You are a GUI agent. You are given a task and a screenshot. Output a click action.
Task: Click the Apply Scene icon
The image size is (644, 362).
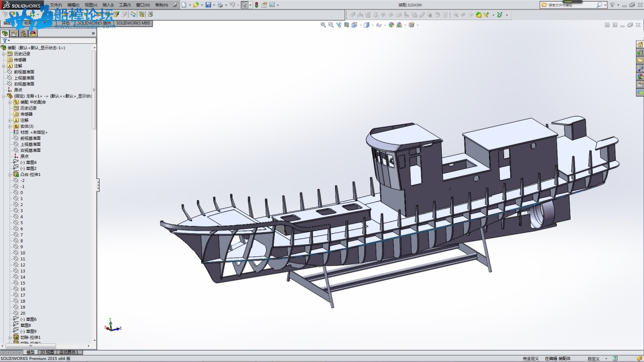[399, 25]
